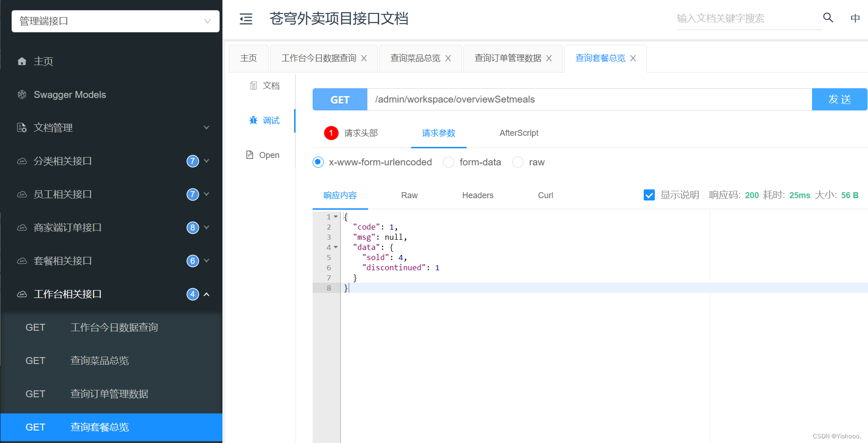Viewport: 868px width, 443px height.
Task: Click the search magnifier icon
Action: point(828,18)
